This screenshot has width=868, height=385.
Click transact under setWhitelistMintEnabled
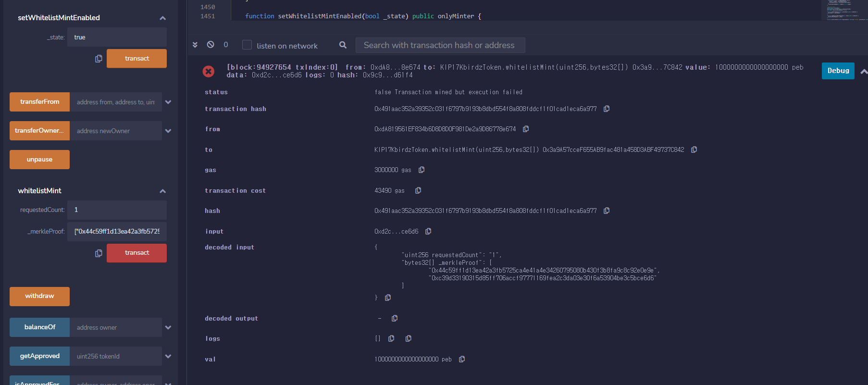(x=136, y=59)
